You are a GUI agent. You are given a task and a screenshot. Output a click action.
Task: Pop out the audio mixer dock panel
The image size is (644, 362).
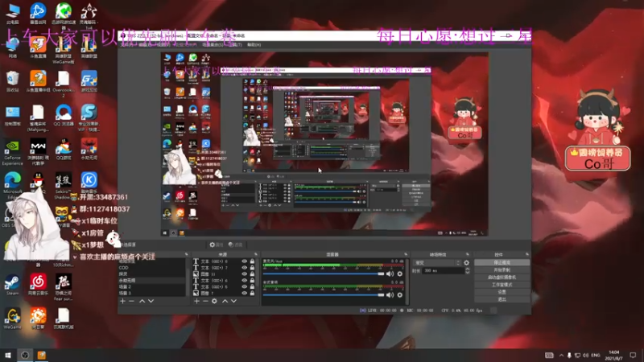tap(406, 254)
